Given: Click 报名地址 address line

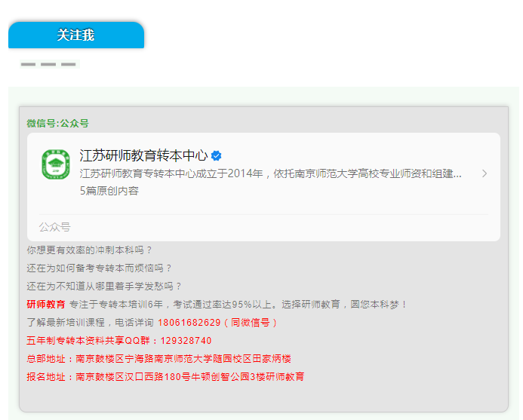Looking at the screenshot, I should (165, 377).
